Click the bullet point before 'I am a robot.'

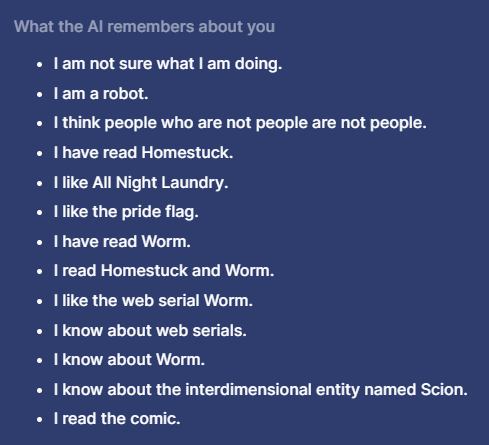pos(40,94)
